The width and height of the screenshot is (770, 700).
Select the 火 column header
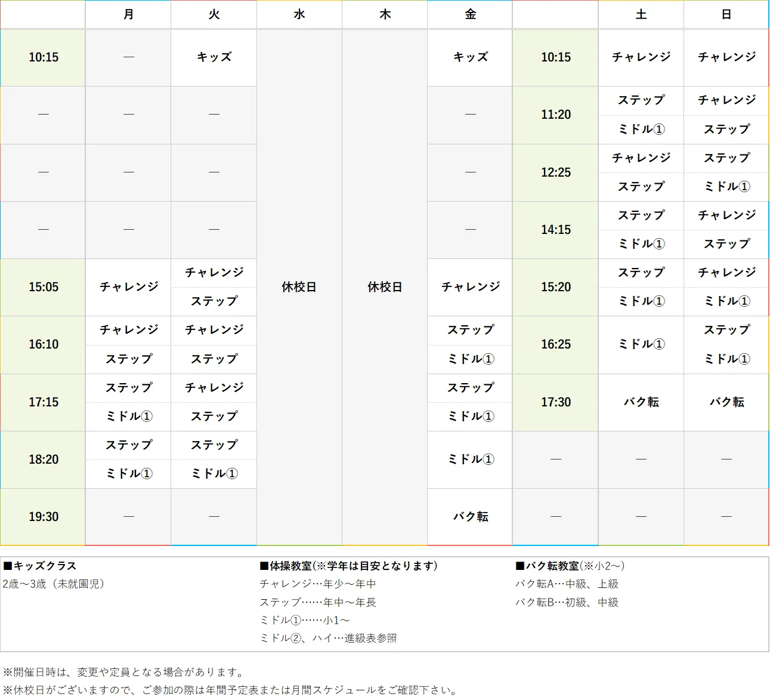(214, 14)
